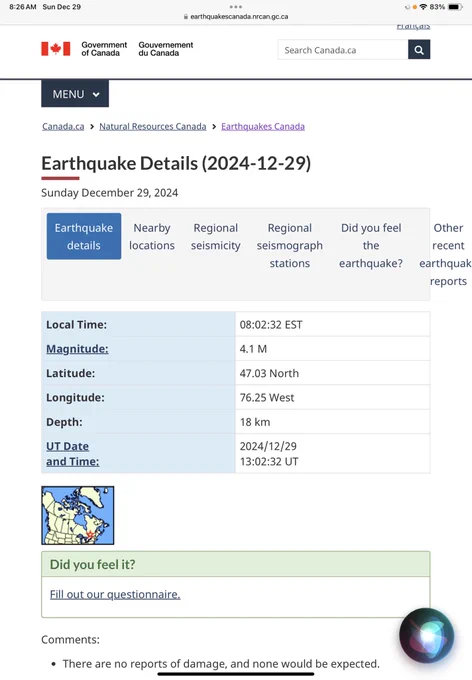The height and width of the screenshot is (680, 472).
Task: Select the 76.25 West longitude value
Action: [267, 397]
